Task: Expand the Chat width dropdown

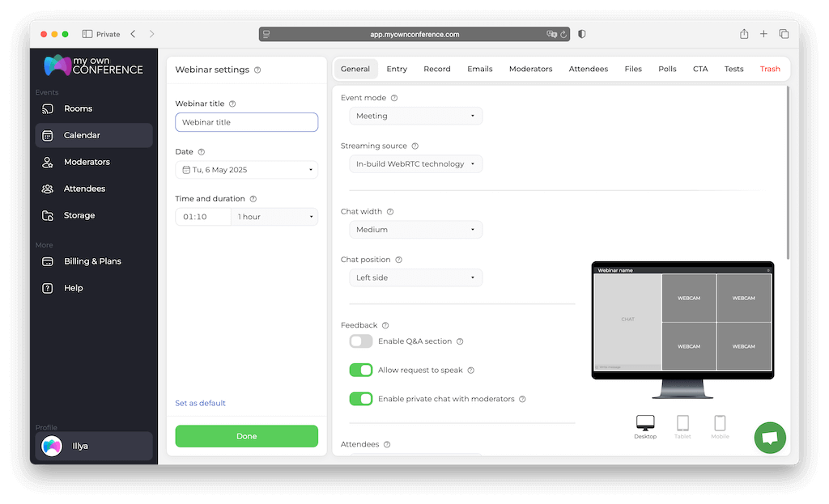Action: (x=415, y=230)
